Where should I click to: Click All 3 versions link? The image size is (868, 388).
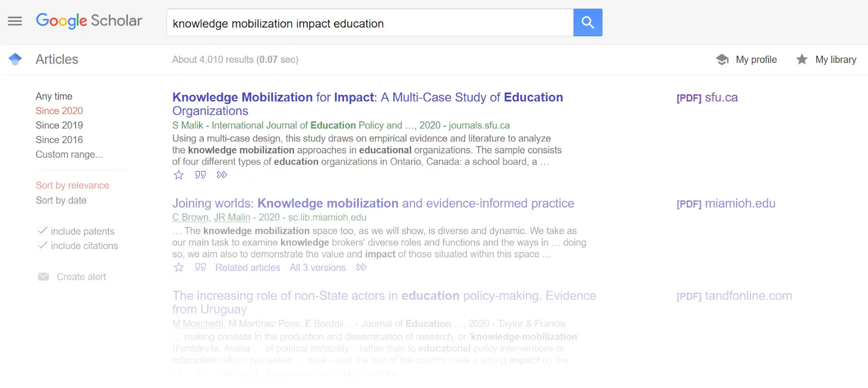click(x=318, y=268)
